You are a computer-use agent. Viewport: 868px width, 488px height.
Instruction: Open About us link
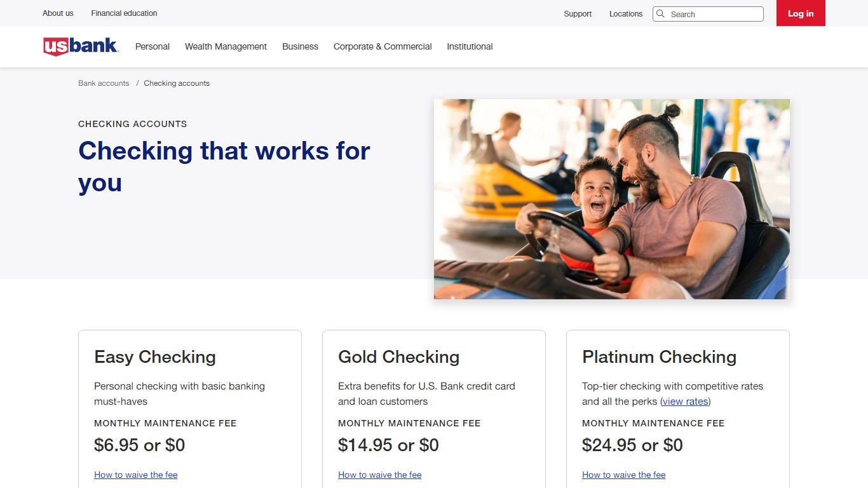[58, 13]
